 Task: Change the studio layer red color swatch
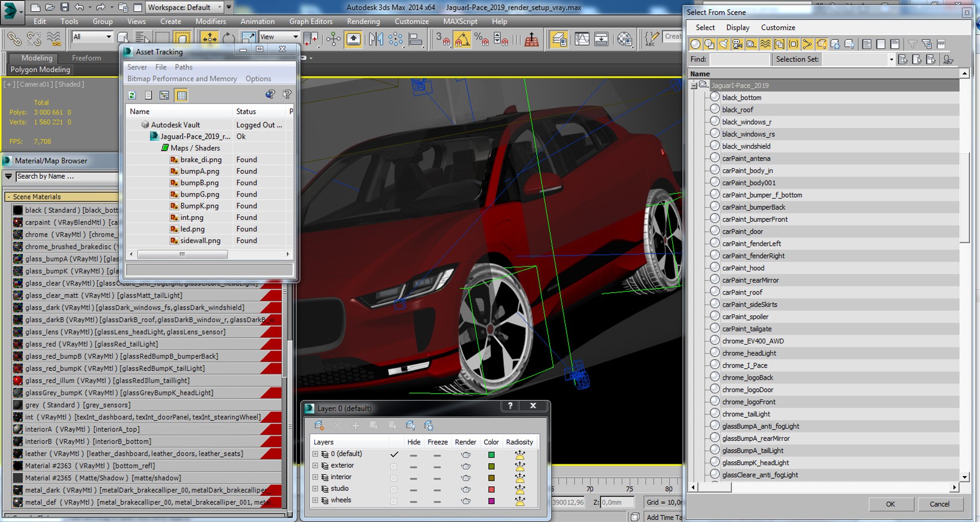pyautogui.click(x=491, y=489)
